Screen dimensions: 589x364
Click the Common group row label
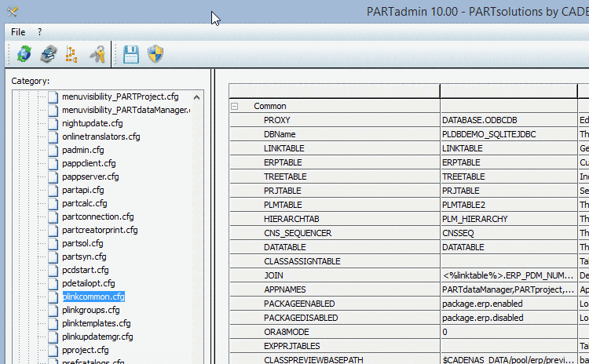pyautogui.click(x=270, y=106)
